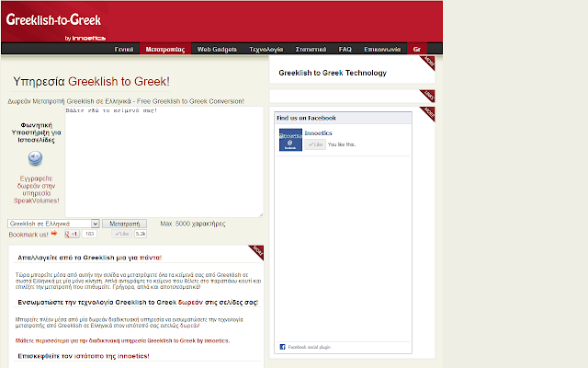Click the Greeklish-to-Greek site logo
The image size is (588, 368).
pyautogui.click(x=53, y=20)
